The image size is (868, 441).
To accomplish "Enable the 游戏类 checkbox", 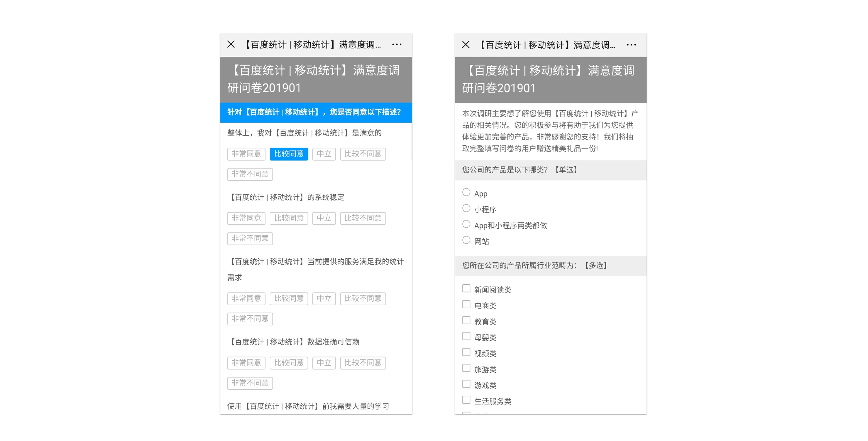I will [x=466, y=384].
